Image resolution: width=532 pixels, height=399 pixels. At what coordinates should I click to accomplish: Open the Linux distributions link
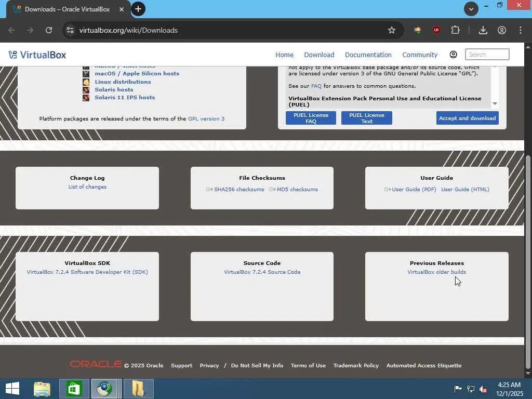pos(123,82)
